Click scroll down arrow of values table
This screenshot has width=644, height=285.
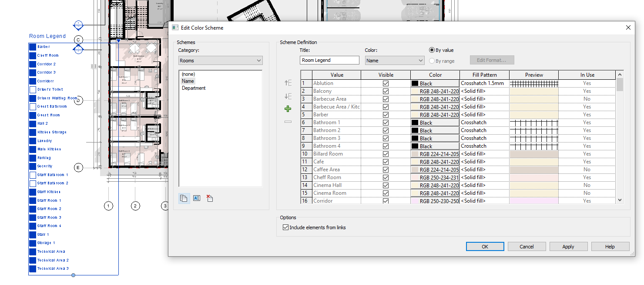point(620,200)
